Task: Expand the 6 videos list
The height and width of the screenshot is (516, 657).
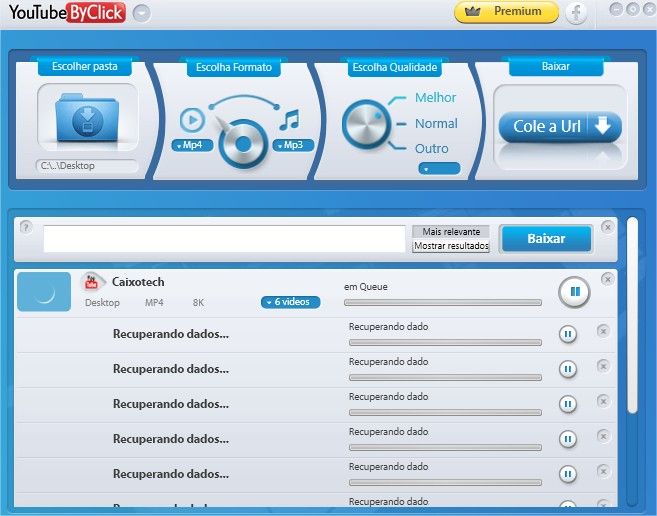Action: (290, 302)
